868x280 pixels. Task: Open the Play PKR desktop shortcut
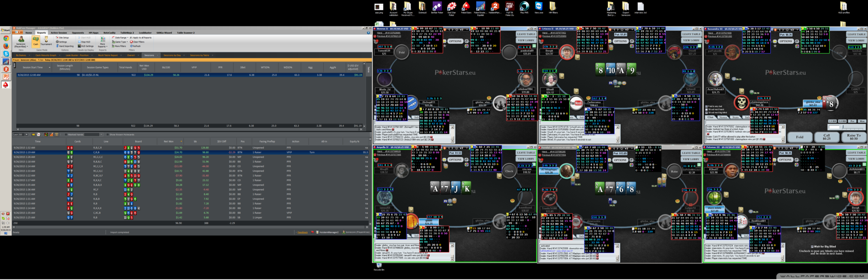[x=524, y=8]
